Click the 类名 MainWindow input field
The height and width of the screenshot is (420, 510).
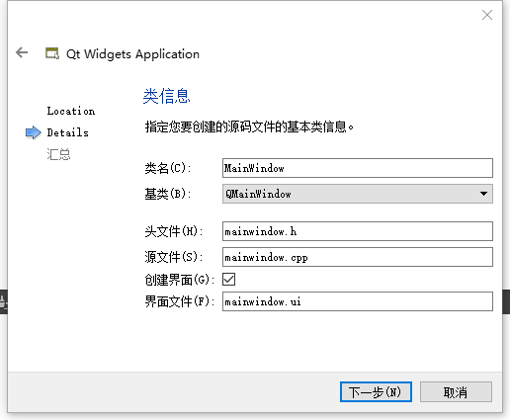point(358,168)
